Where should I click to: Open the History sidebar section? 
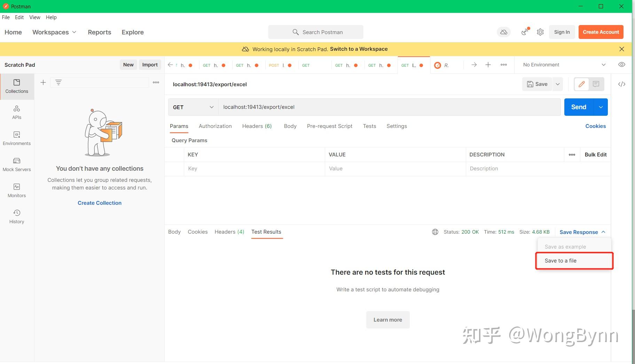click(x=17, y=217)
